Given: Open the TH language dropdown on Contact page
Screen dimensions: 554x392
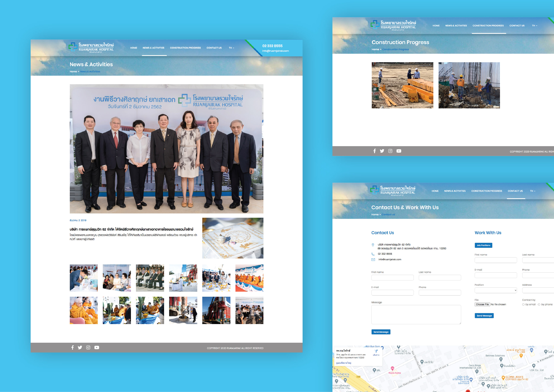Looking at the screenshot, I should [x=533, y=191].
